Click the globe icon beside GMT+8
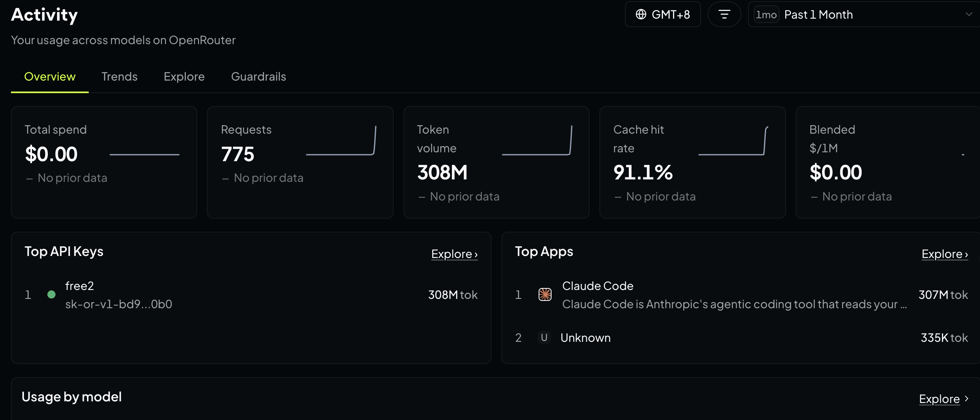Screen dimensions: 980x420 (x=641, y=15)
